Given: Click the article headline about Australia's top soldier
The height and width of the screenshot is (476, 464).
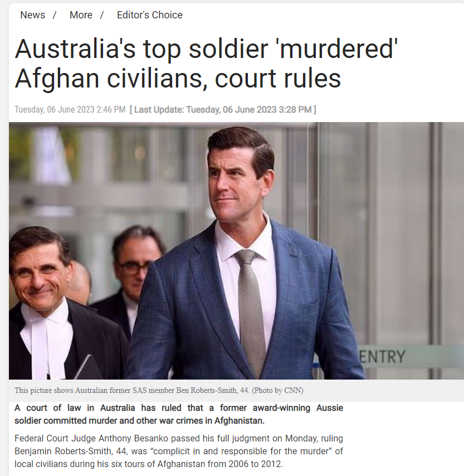Looking at the screenshot, I should pyautogui.click(x=206, y=63).
